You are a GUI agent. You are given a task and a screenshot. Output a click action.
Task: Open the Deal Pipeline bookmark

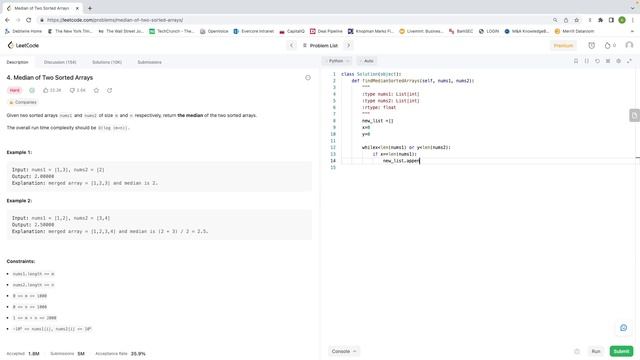pyautogui.click(x=327, y=31)
